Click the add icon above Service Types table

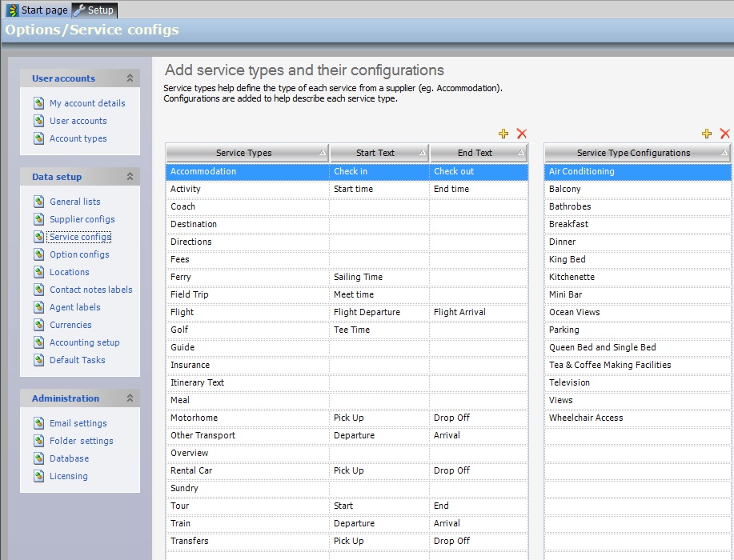point(503,134)
